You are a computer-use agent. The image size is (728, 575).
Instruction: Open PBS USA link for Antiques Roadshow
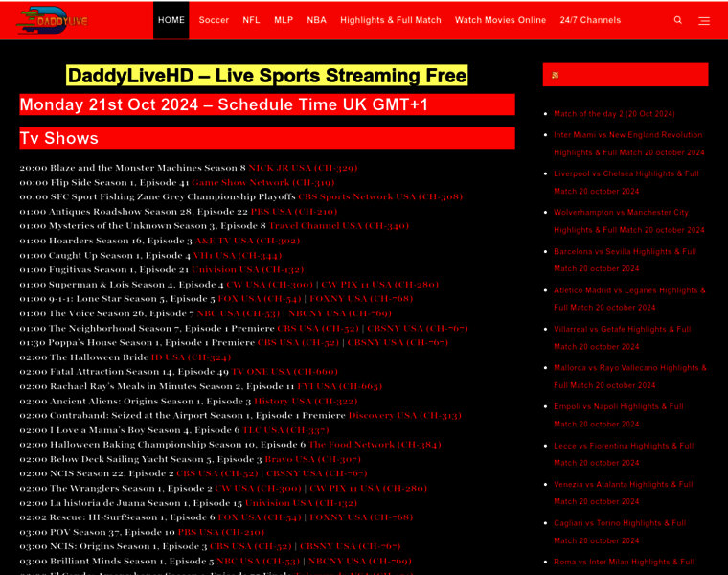[294, 212]
